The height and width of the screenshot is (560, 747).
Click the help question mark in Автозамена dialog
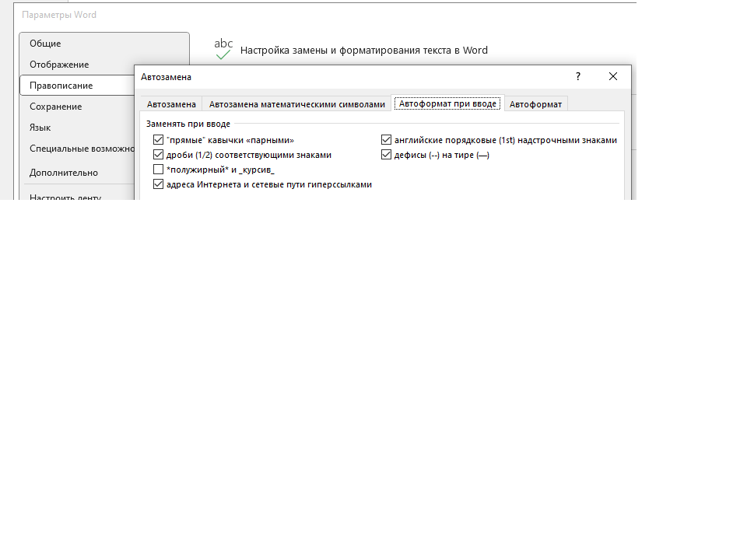(x=578, y=77)
